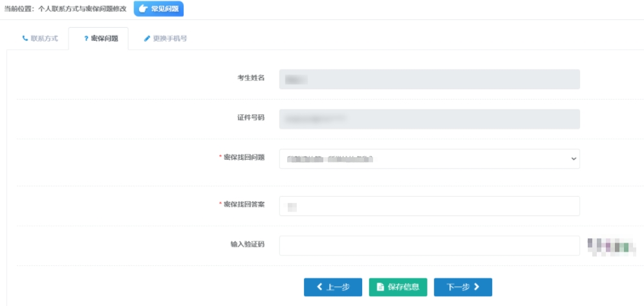Image resolution: width=644 pixels, height=306 pixels.
Task: Focus the 密保找回答案 input field
Action: (429, 206)
